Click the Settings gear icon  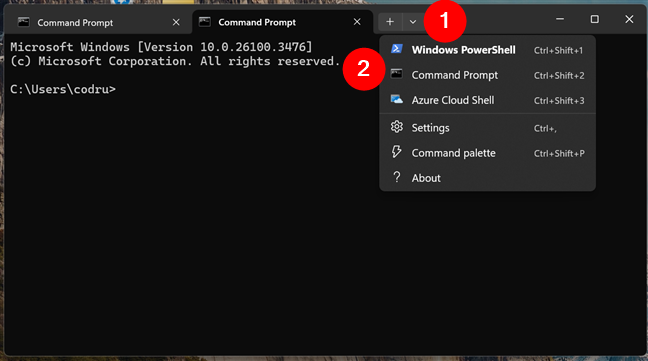coord(397,127)
